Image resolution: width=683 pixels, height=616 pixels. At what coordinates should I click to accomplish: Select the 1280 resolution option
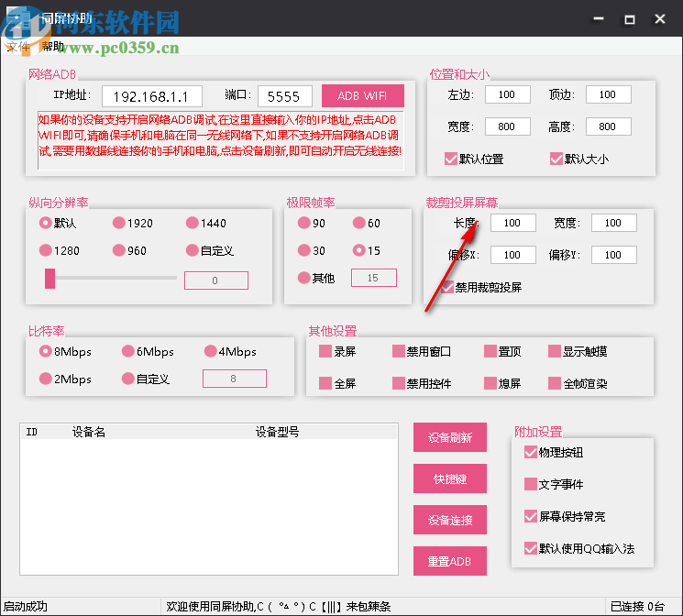tap(45, 250)
